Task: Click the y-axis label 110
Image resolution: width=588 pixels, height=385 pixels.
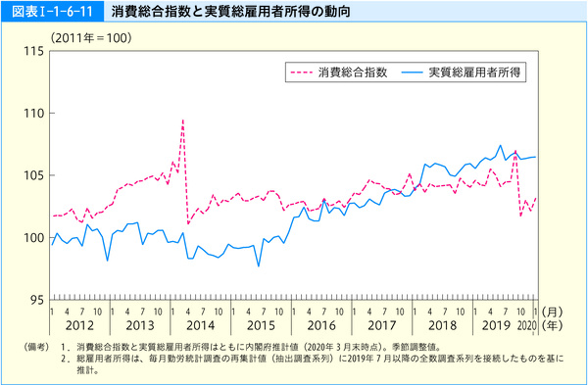Action: click(x=33, y=114)
